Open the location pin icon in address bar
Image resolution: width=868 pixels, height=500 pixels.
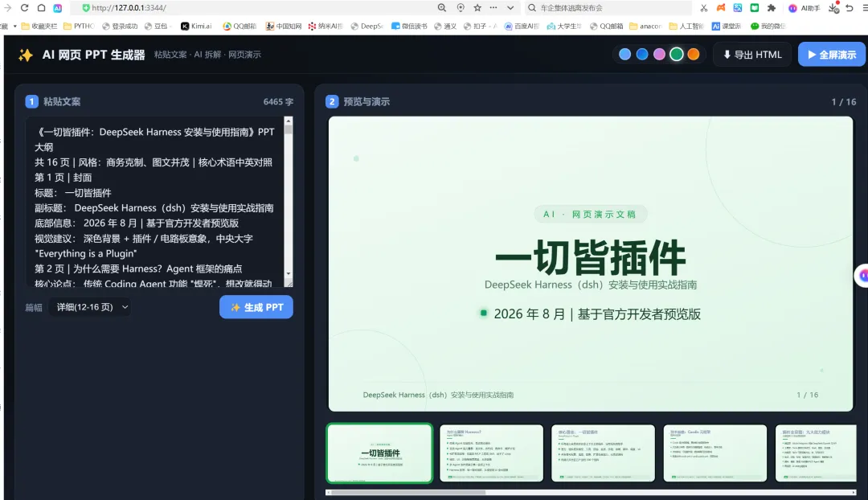pos(461,8)
